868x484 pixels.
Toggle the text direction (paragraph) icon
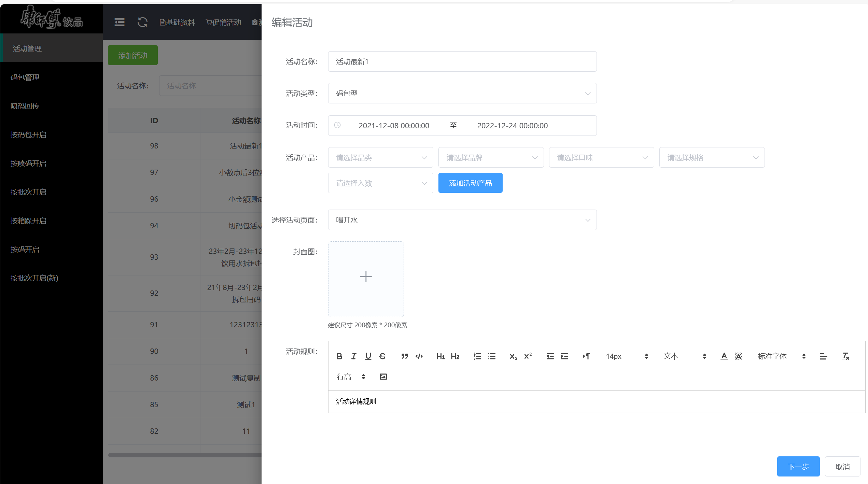(x=586, y=356)
